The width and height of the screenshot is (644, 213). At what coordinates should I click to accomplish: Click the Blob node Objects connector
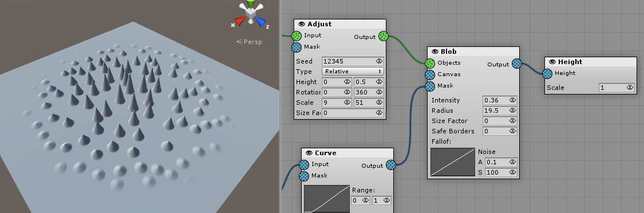click(x=429, y=64)
